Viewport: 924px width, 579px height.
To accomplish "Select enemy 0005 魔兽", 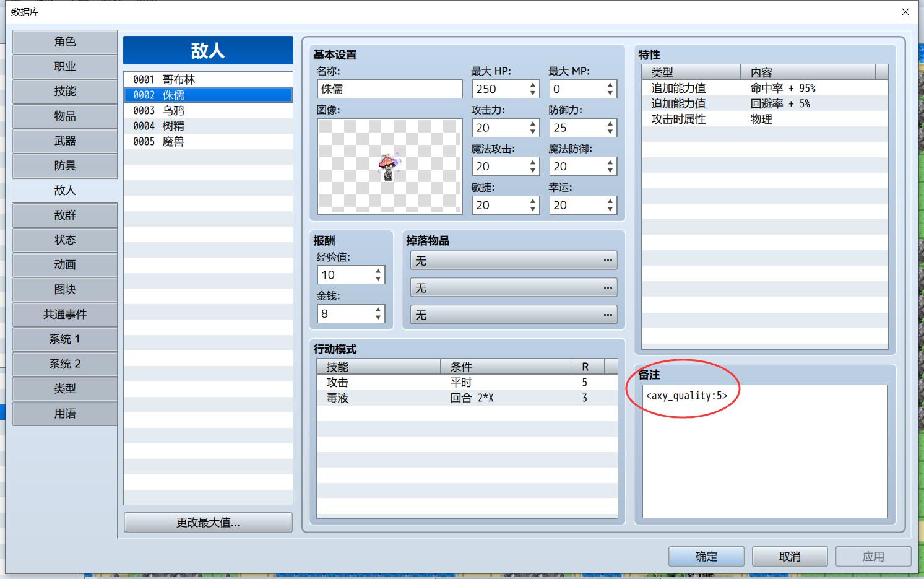I will (208, 141).
